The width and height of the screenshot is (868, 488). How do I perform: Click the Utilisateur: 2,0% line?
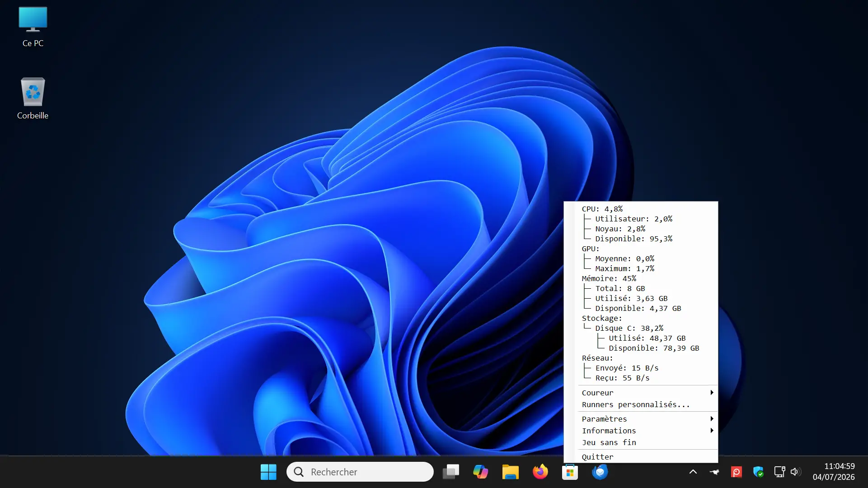tap(633, 219)
